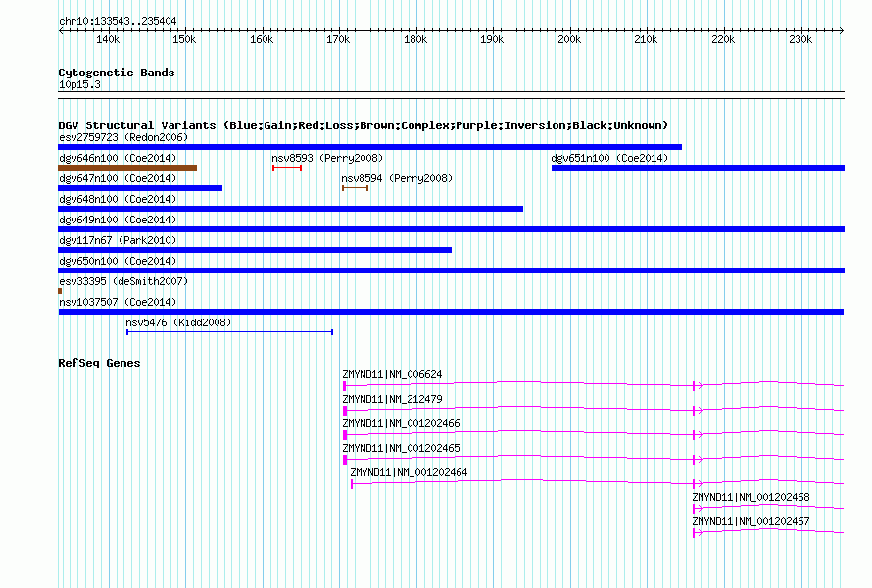Click the ZMYND11|NM_212479 transcript label
872x588 pixels.
392,400
